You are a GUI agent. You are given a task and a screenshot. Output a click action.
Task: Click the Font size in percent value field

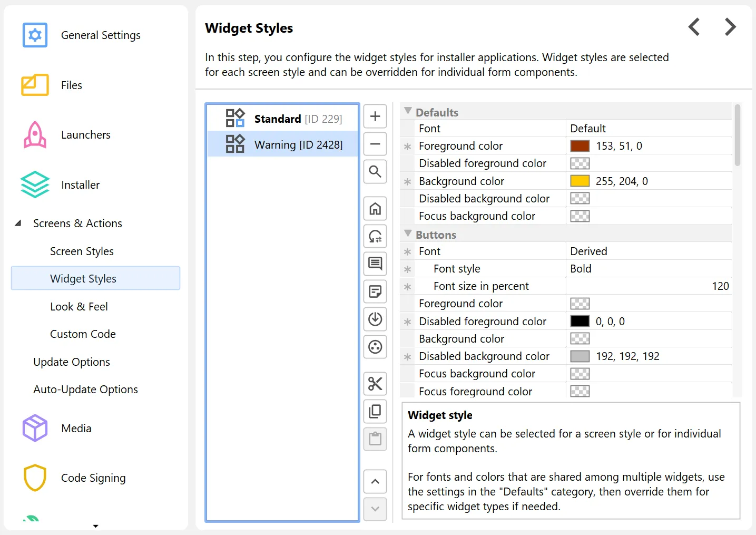(x=649, y=286)
